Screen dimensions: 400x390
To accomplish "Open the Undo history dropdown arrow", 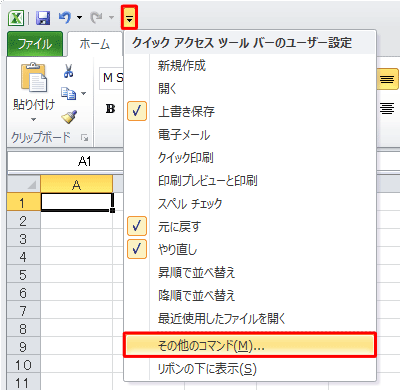I will coord(79,17).
